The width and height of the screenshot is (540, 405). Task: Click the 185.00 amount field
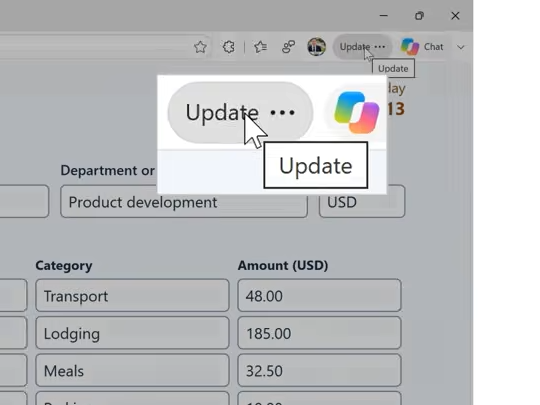pyautogui.click(x=319, y=333)
